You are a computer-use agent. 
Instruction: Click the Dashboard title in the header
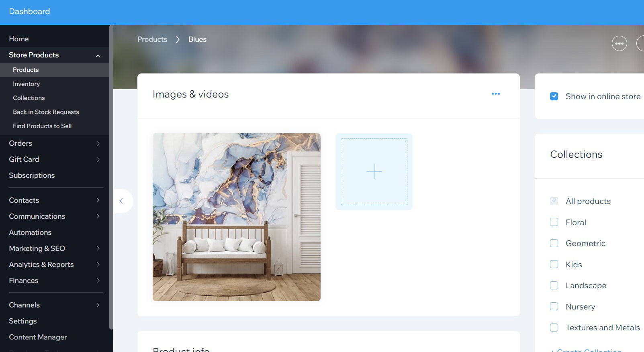(29, 11)
